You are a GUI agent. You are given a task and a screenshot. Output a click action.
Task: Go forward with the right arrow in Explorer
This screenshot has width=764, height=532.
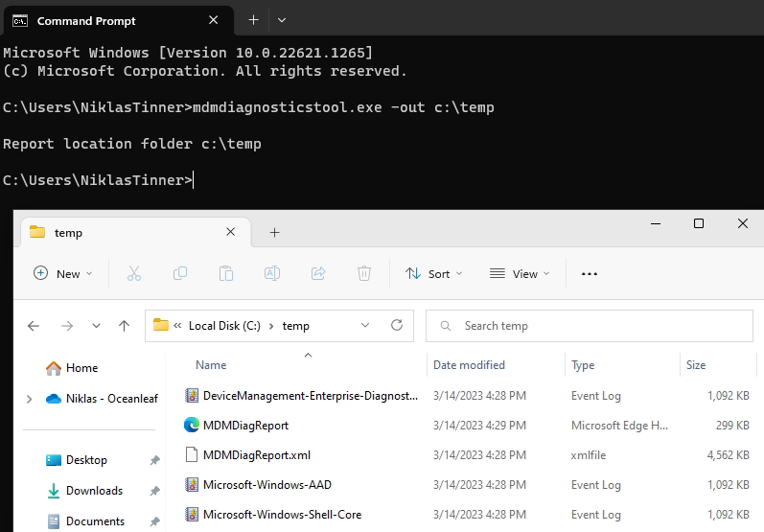(x=67, y=326)
